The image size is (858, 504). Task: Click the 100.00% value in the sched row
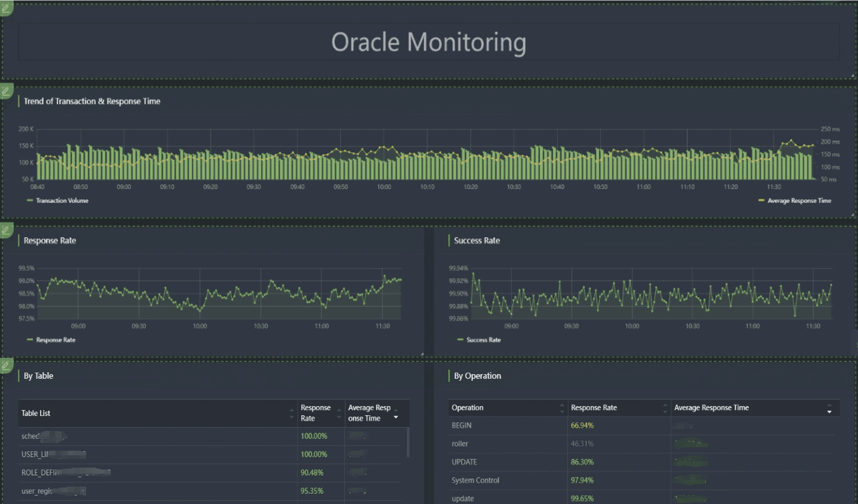(314, 436)
